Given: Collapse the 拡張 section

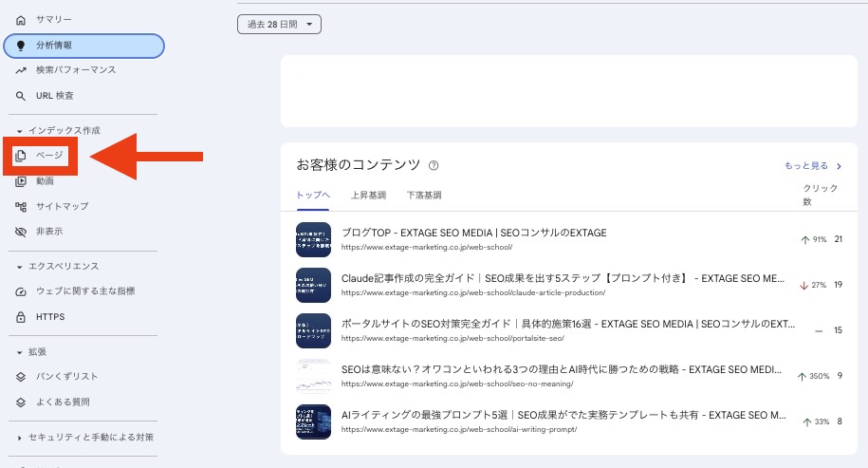Looking at the screenshot, I should (31, 351).
